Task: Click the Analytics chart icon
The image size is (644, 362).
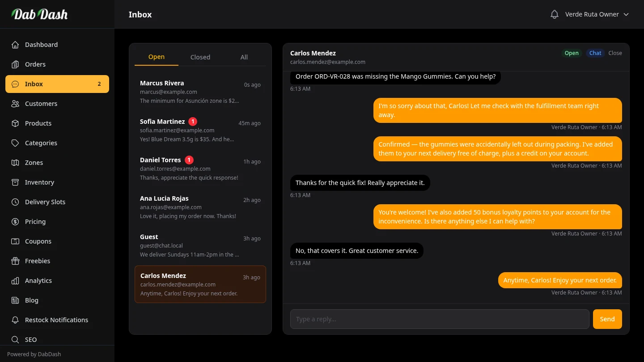Action: coord(15,281)
